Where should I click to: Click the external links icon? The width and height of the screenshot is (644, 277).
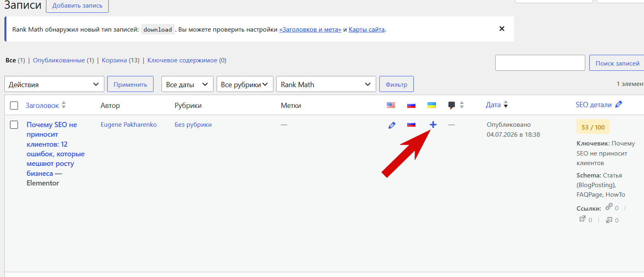pos(582,219)
